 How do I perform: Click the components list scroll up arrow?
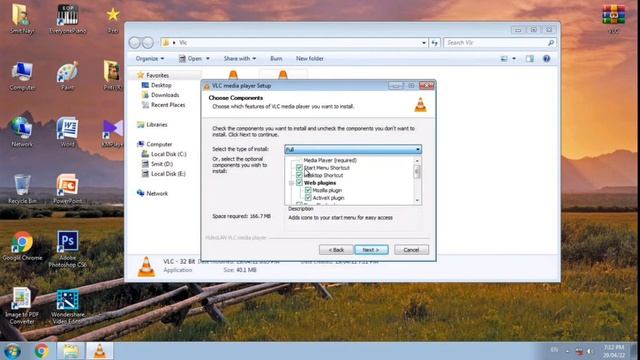click(417, 161)
